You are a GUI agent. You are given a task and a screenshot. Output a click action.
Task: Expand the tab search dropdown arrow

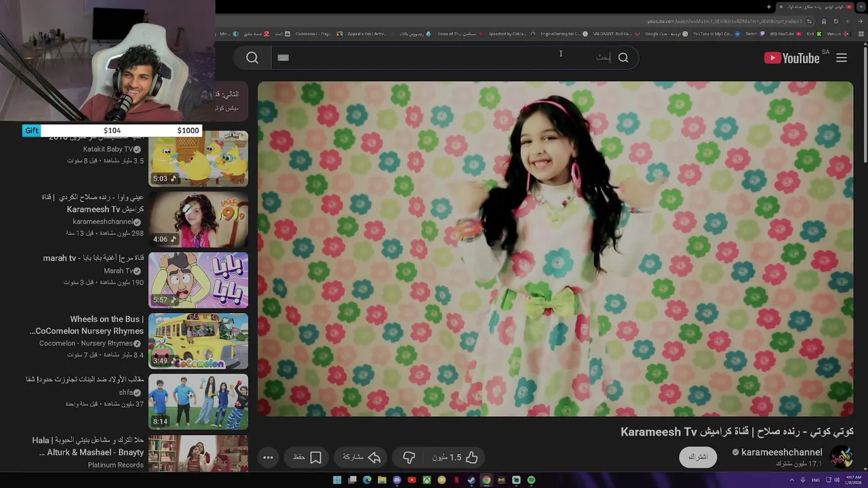862,7
